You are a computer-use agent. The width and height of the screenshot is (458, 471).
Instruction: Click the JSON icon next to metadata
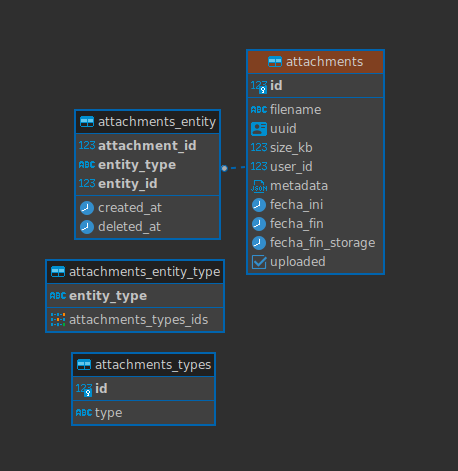[259, 186]
